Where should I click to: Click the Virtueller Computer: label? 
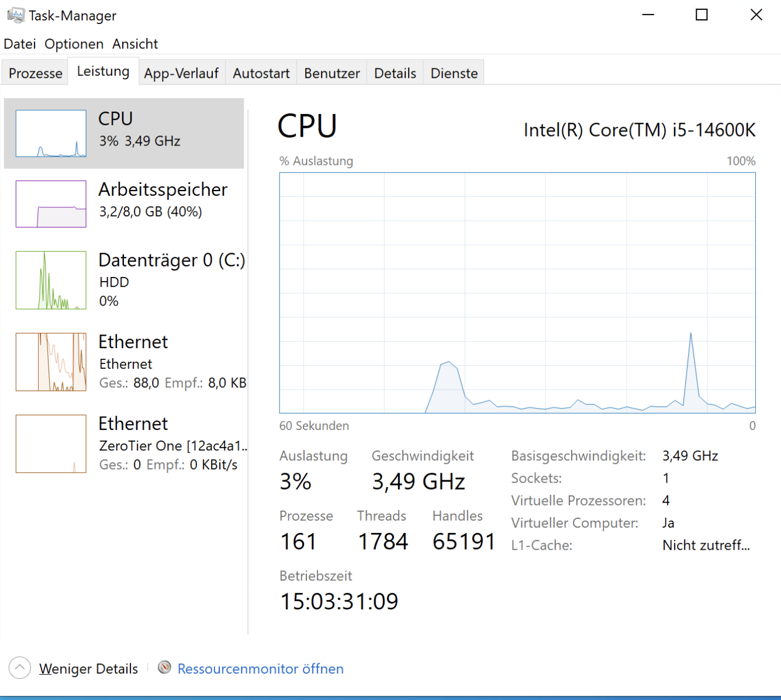(x=575, y=523)
